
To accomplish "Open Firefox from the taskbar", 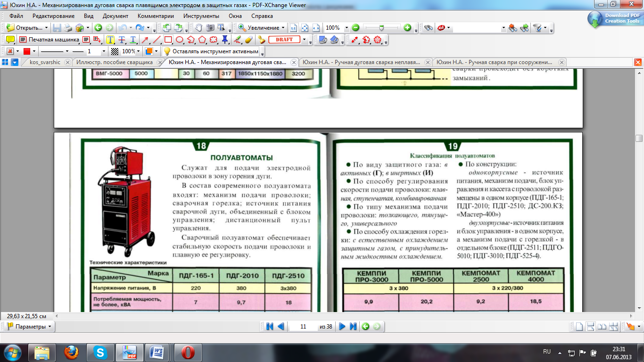I will click(71, 352).
